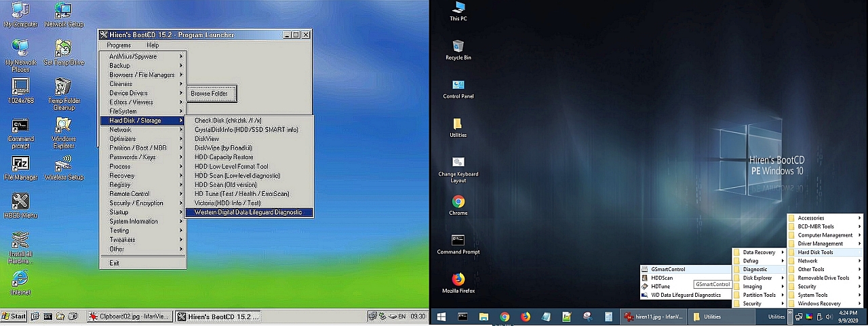Expand Recovery submenu
The width and height of the screenshot is (868, 326).
[x=142, y=176]
